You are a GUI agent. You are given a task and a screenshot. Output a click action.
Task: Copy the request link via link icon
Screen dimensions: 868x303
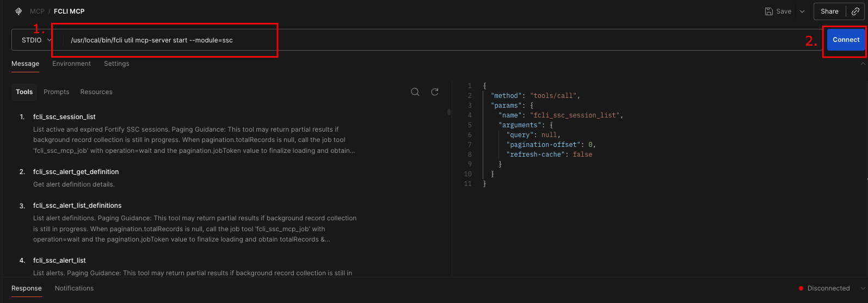[855, 11]
